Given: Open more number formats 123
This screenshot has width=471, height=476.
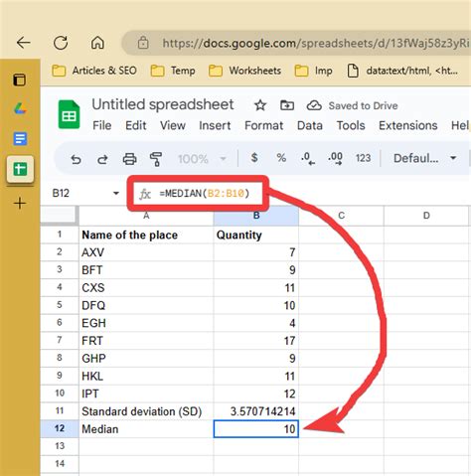Looking at the screenshot, I should point(363,158).
